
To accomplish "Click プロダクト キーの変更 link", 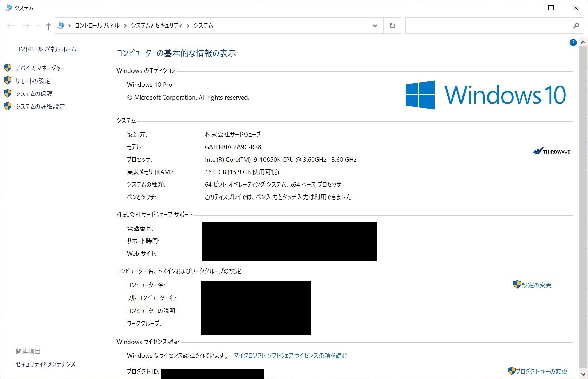I will [x=542, y=371].
